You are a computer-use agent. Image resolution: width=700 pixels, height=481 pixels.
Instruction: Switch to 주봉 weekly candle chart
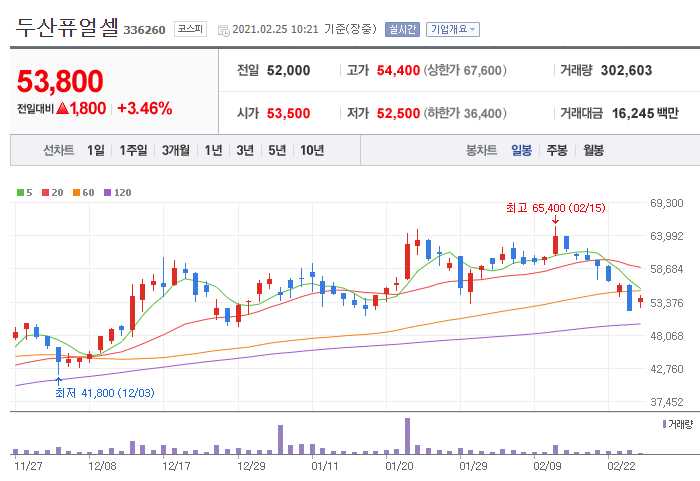(x=557, y=151)
